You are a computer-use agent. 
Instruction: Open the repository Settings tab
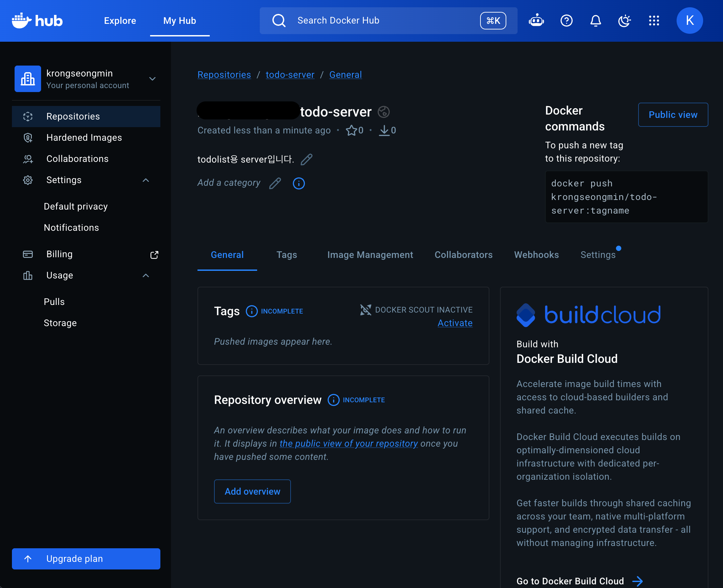click(598, 255)
